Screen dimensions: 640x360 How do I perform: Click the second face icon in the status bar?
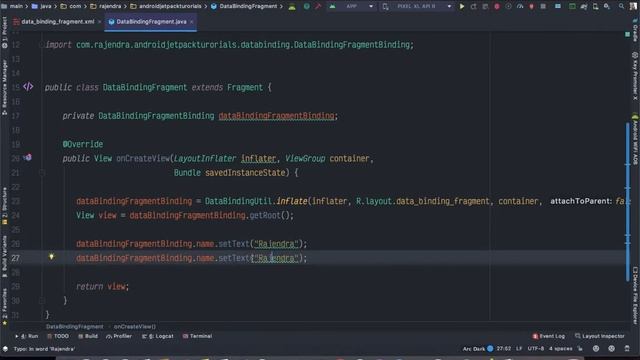point(611,349)
